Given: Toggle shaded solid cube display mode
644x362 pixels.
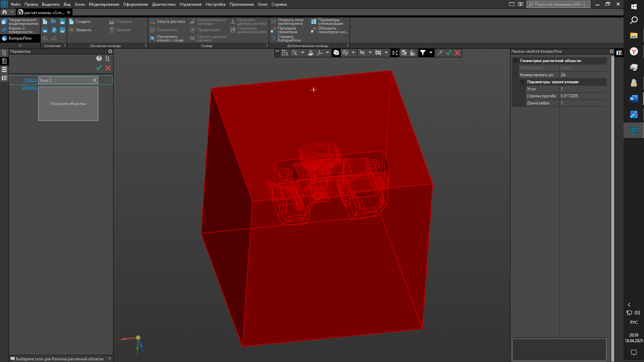Looking at the screenshot, I should (x=336, y=53).
